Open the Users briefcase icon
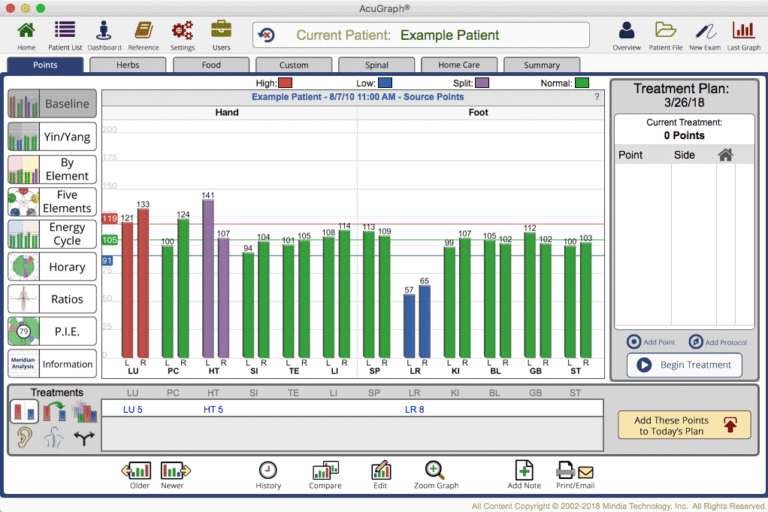The height and width of the screenshot is (512, 768). point(221,29)
